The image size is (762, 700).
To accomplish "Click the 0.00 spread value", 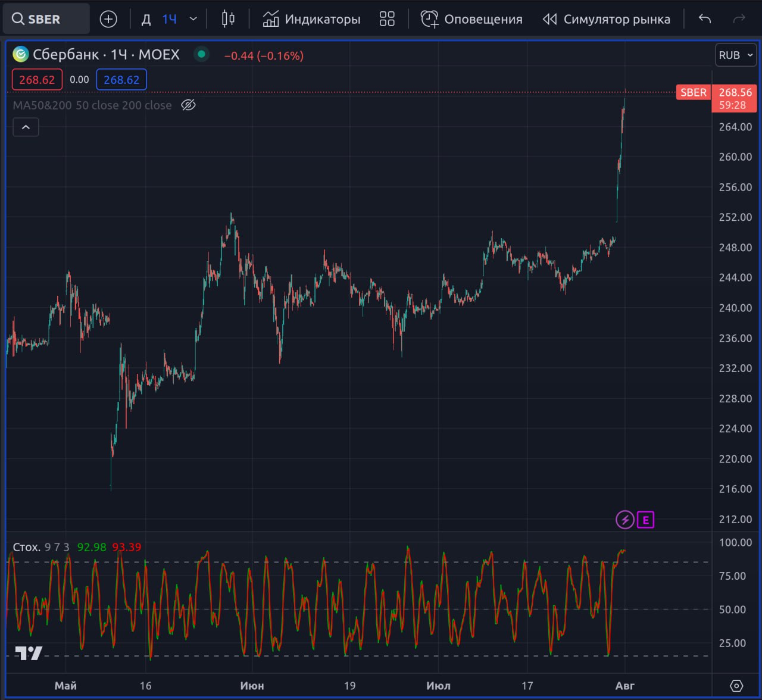I will pos(79,80).
